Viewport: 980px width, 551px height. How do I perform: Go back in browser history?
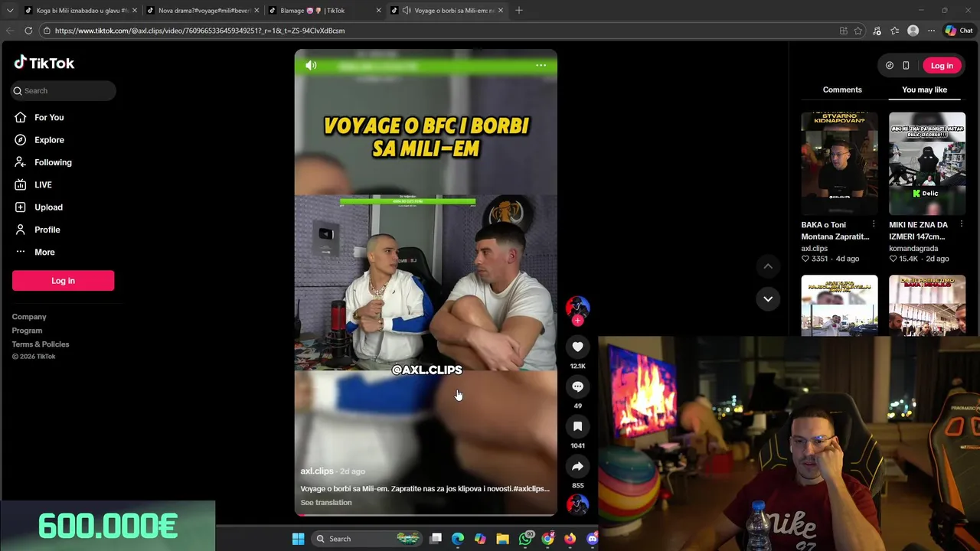point(10,31)
